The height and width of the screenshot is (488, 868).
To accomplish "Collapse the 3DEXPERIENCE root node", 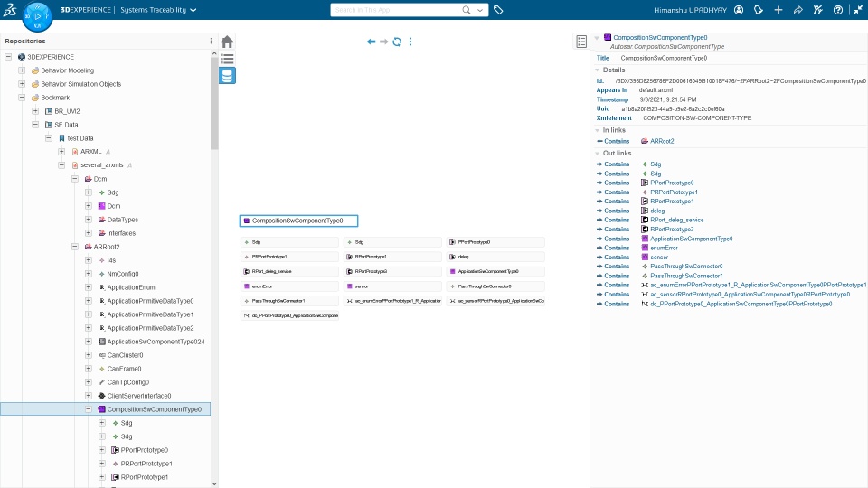I will [x=8, y=57].
